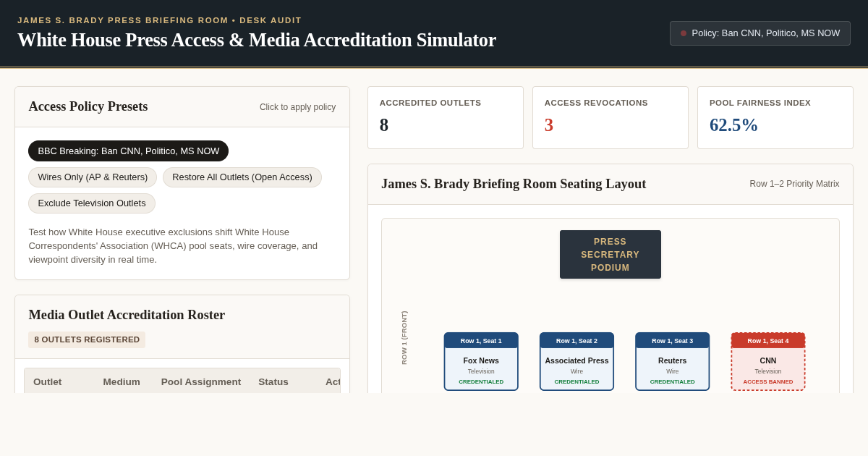Click the simulator title in header
The width and height of the screenshot is (868, 456).
257,40
